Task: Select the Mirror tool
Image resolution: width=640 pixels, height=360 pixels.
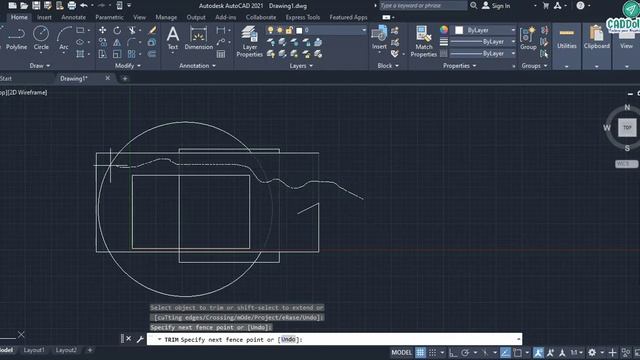Action: click(x=117, y=42)
